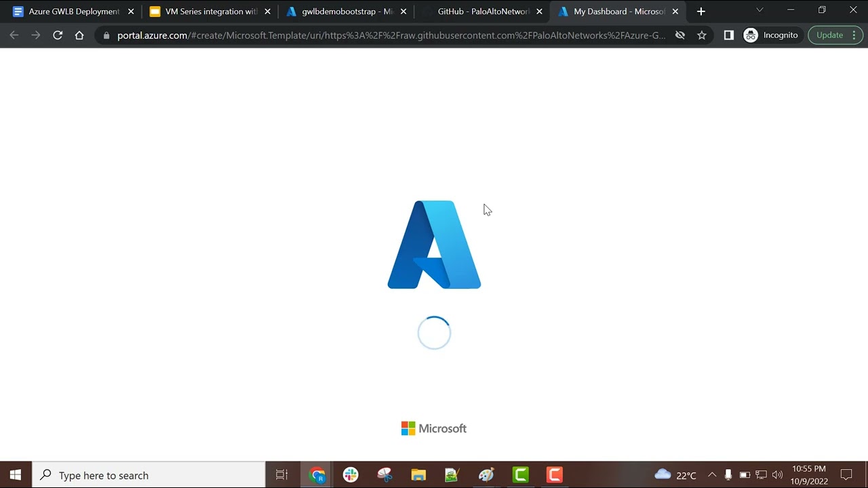The image size is (868, 488).
Task: Open the weather 22°C widget
Action: 676,475
